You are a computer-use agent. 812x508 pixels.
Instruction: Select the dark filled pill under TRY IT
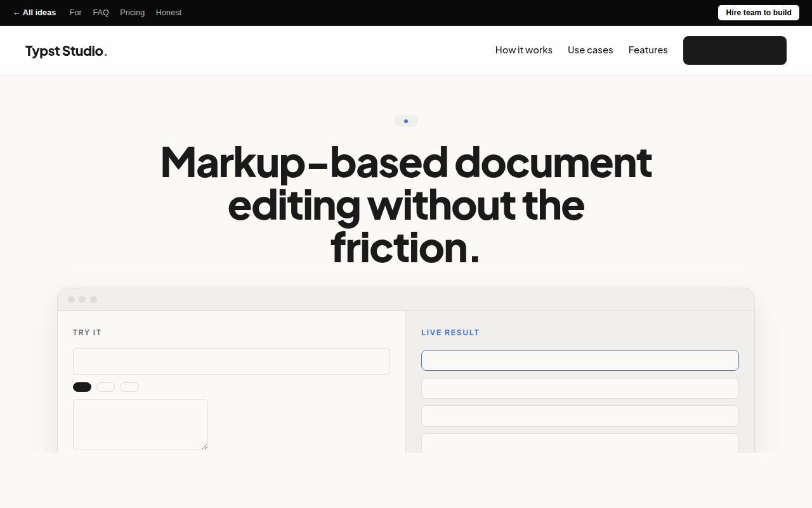click(x=82, y=387)
